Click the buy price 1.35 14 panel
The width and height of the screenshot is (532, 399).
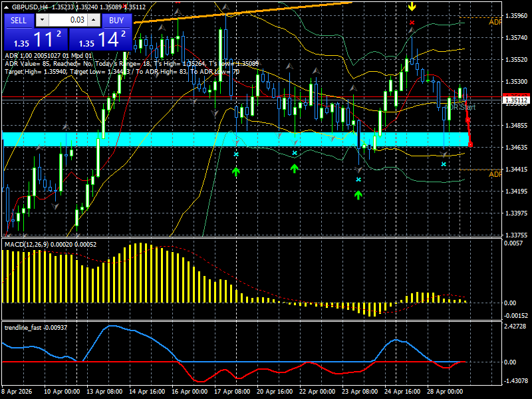tap(100, 39)
